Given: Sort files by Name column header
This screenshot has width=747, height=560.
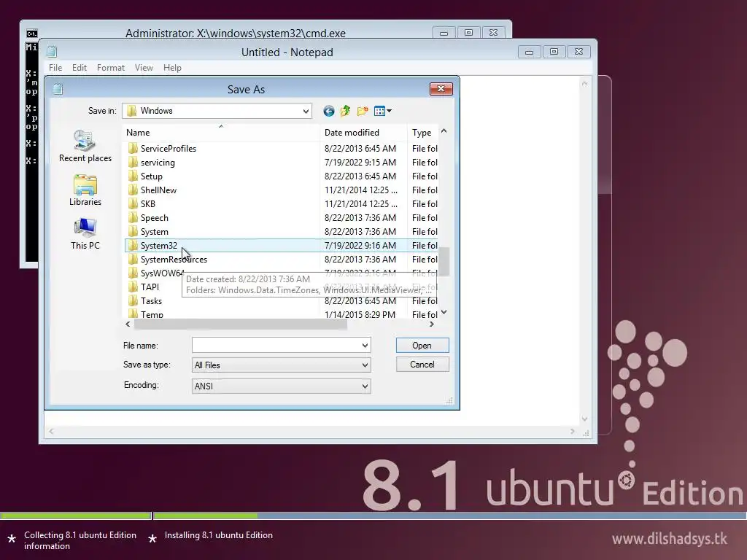Looking at the screenshot, I should click(x=221, y=133).
